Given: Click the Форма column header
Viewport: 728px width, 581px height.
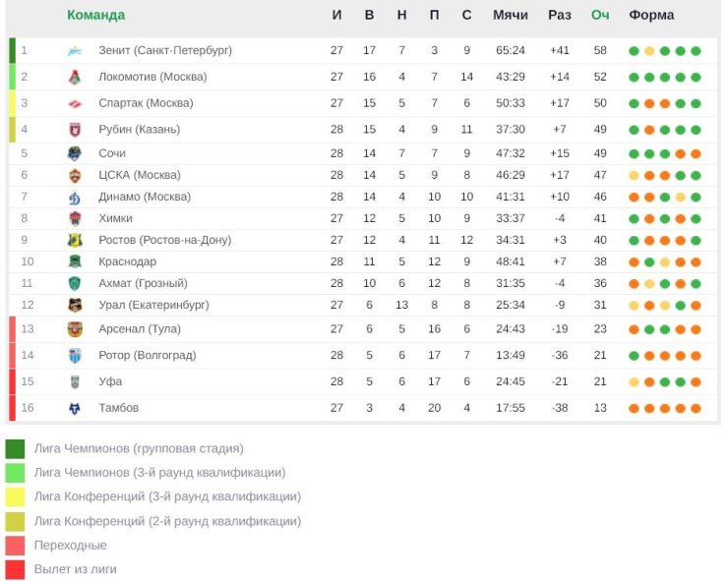Looking at the screenshot, I should pos(651,15).
